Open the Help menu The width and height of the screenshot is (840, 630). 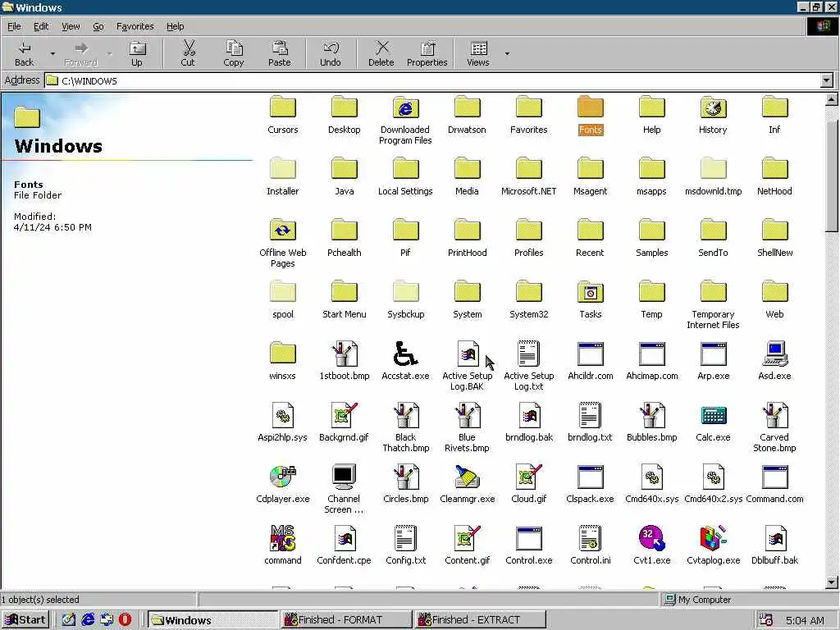(x=175, y=26)
